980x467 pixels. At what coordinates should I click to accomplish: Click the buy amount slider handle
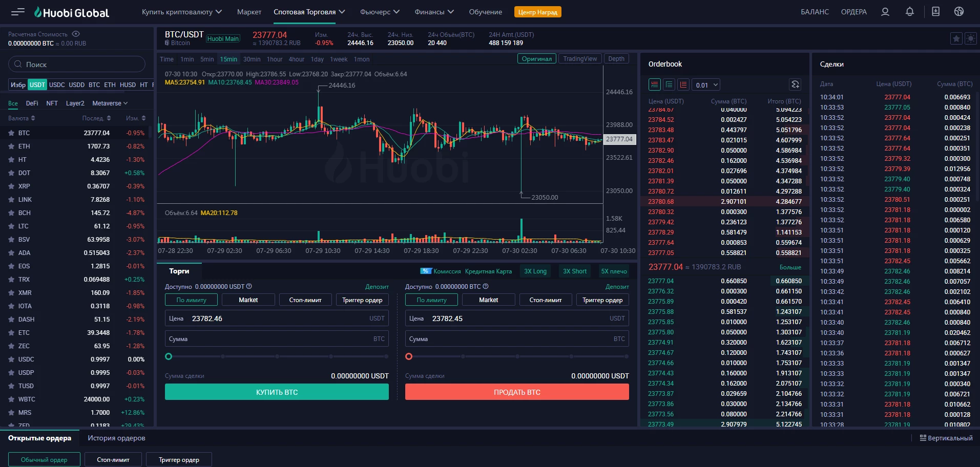[169, 356]
